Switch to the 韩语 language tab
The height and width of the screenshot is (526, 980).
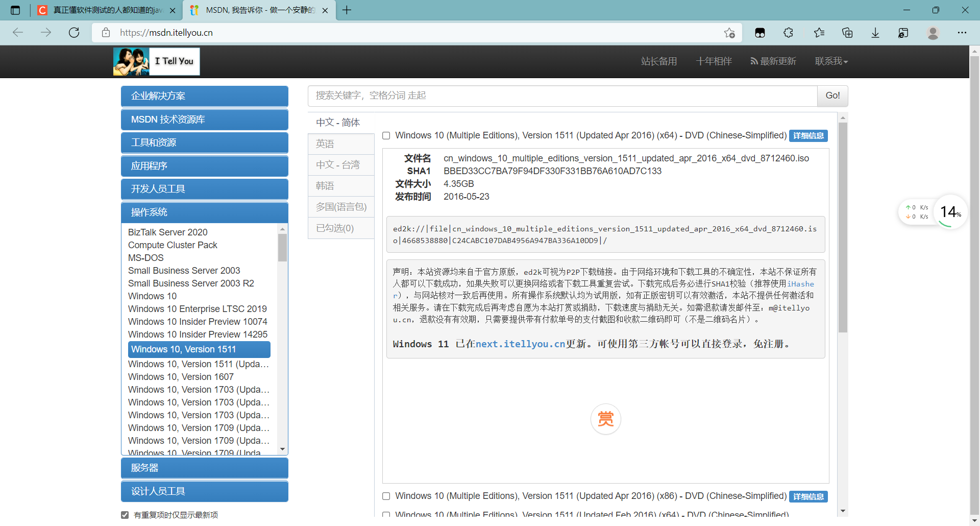point(341,186)
